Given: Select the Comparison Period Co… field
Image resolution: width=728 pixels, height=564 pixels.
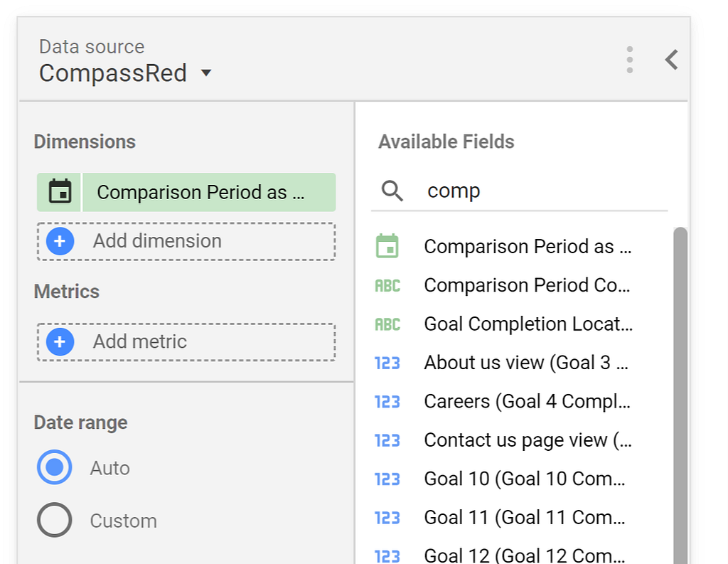Looking at the screenshot, I should (x=527, y=285).
